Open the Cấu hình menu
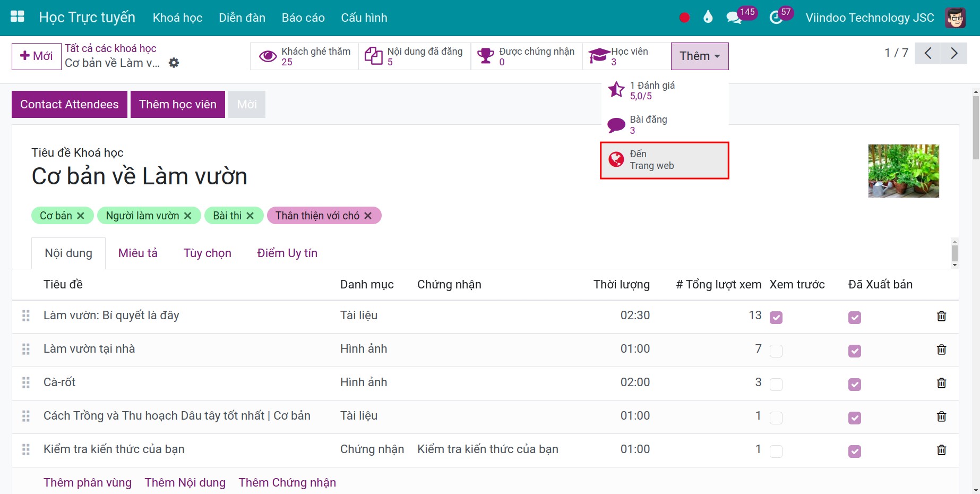 point(364,18)
